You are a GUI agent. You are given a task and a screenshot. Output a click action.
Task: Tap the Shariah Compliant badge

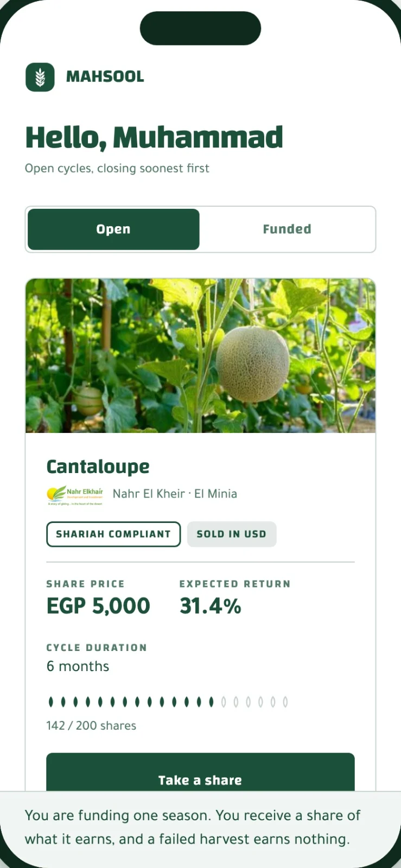tap(113, 534)
